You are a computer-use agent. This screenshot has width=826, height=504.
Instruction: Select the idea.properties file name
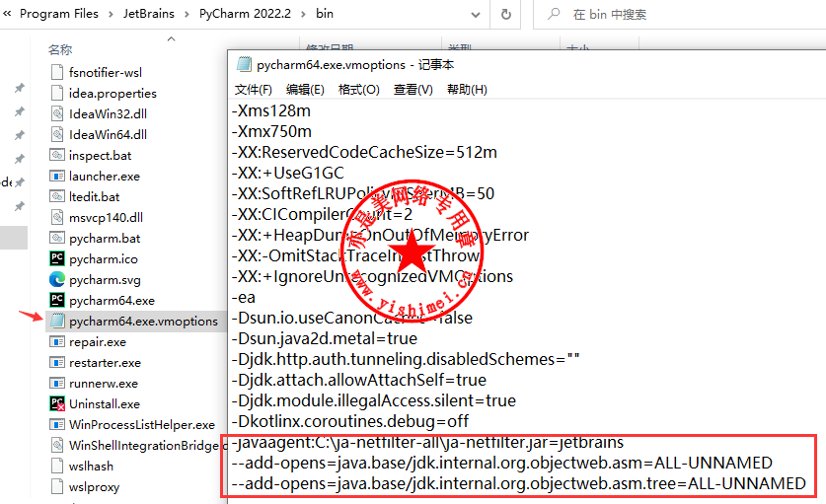113,94
